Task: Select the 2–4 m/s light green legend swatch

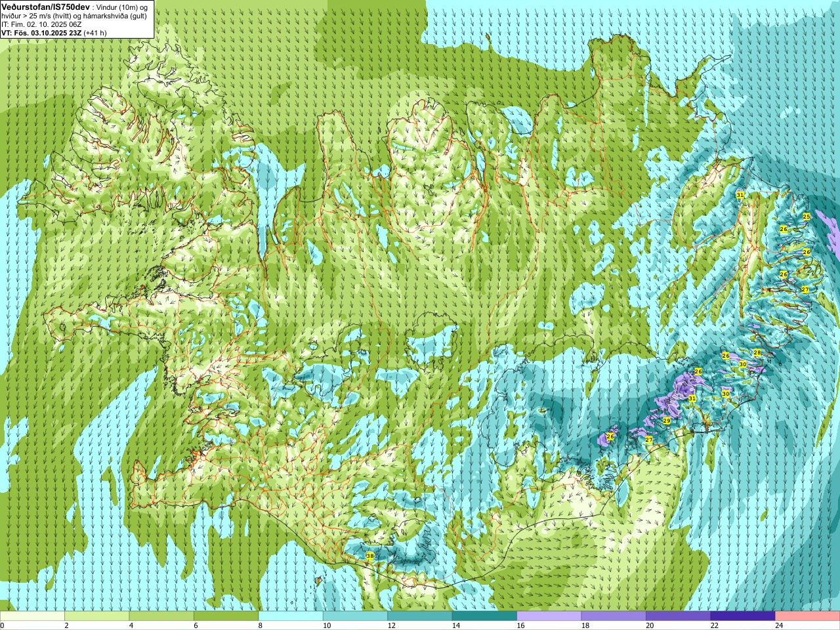Action: click(97, 616)
